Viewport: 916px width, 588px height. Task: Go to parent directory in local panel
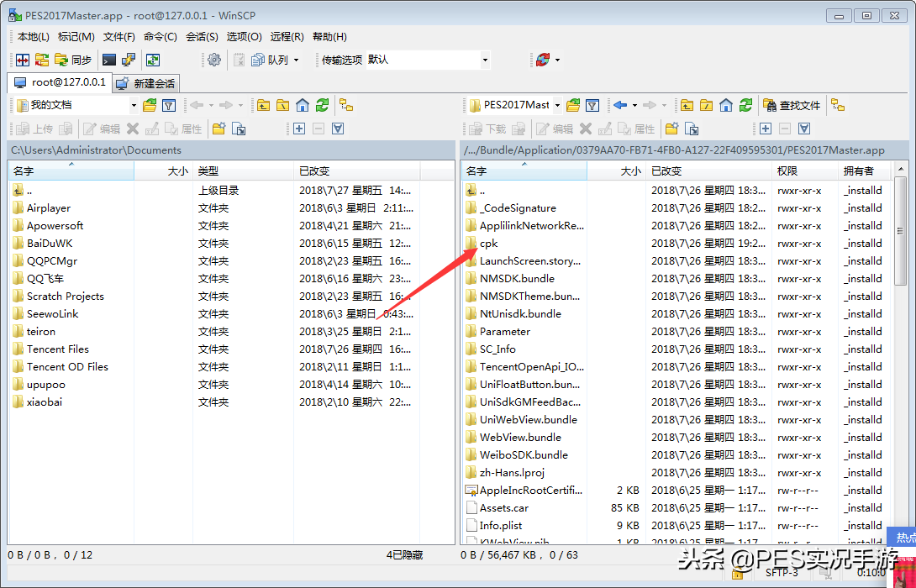click(x=263, y=106)
